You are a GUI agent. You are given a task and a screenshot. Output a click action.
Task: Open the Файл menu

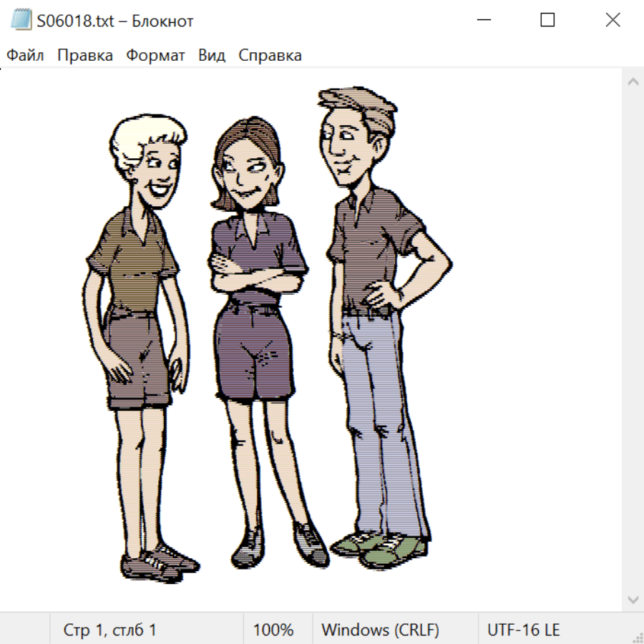coord(26,56)
